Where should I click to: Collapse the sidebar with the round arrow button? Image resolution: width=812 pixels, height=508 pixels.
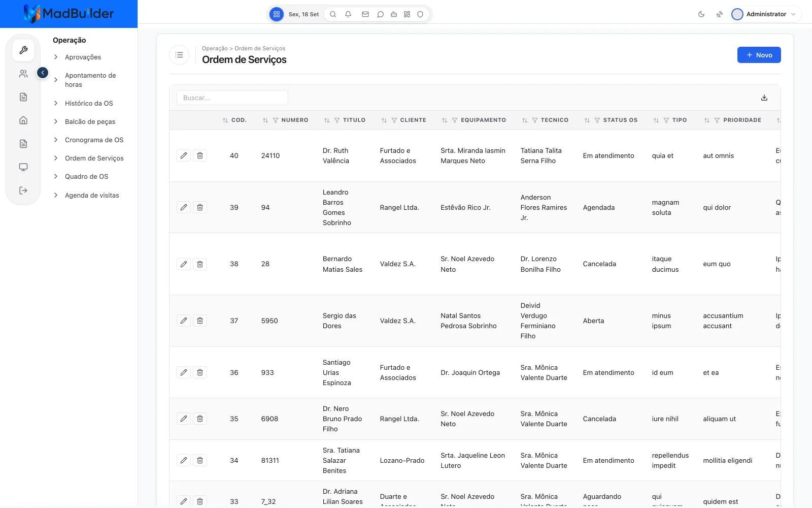(43, 73)
